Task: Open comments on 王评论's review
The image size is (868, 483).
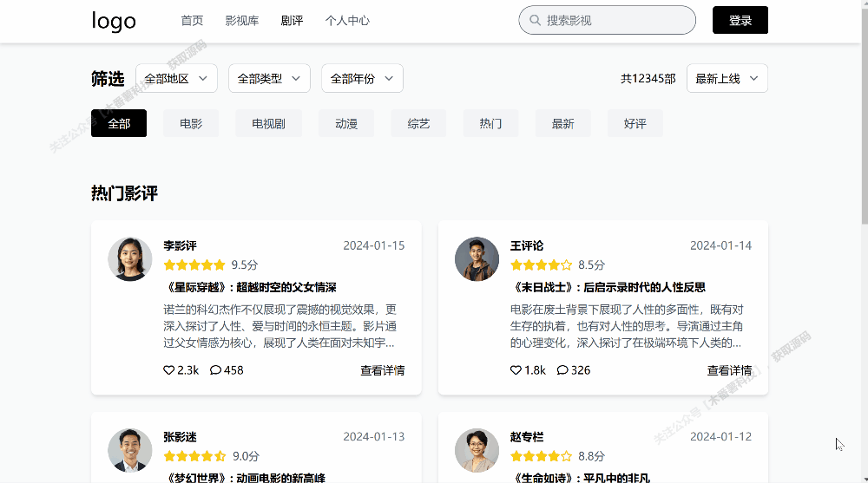Action: [x=562, y=370]
